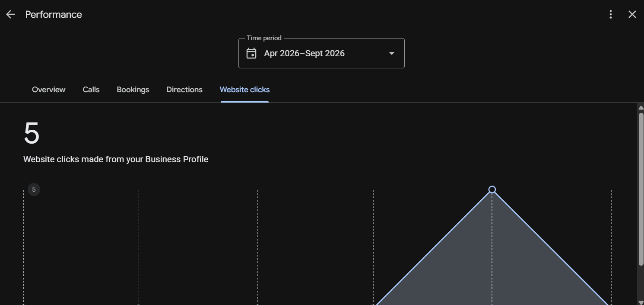Screen dimensions: 644x305
Task: Switch to the Overview tab
Action: 48,90
